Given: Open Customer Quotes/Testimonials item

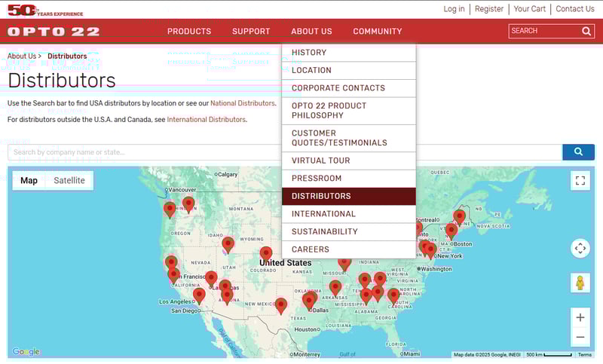Looking at the screenshot, I should 349,138.
